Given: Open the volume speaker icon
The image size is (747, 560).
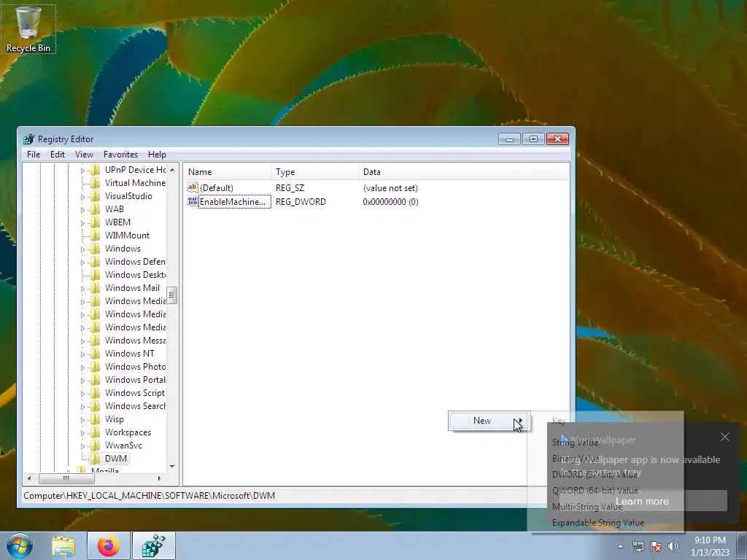Looking at the screenshot, I should click(673, 546).
